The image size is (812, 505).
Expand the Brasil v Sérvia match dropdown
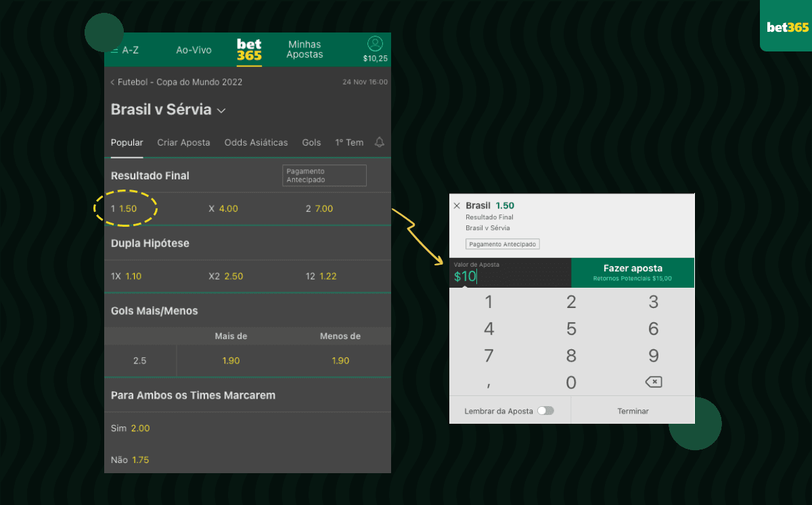[x=168, y=110]
